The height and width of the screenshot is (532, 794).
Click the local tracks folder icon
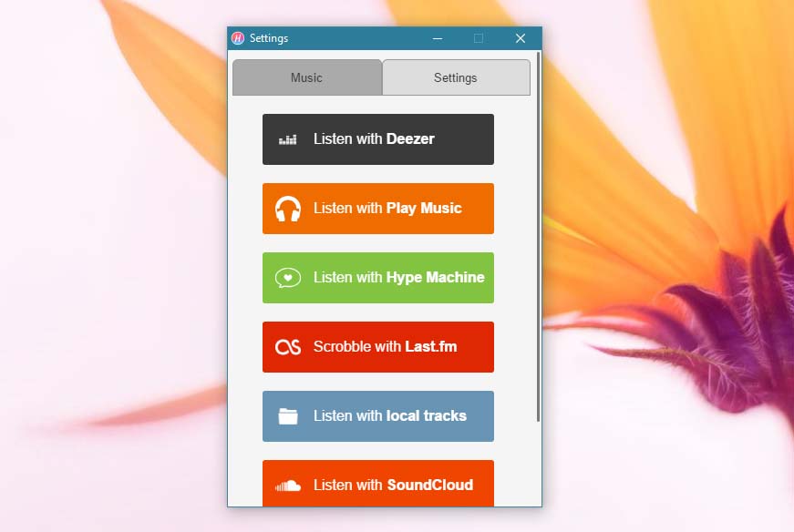pos(288,416)
